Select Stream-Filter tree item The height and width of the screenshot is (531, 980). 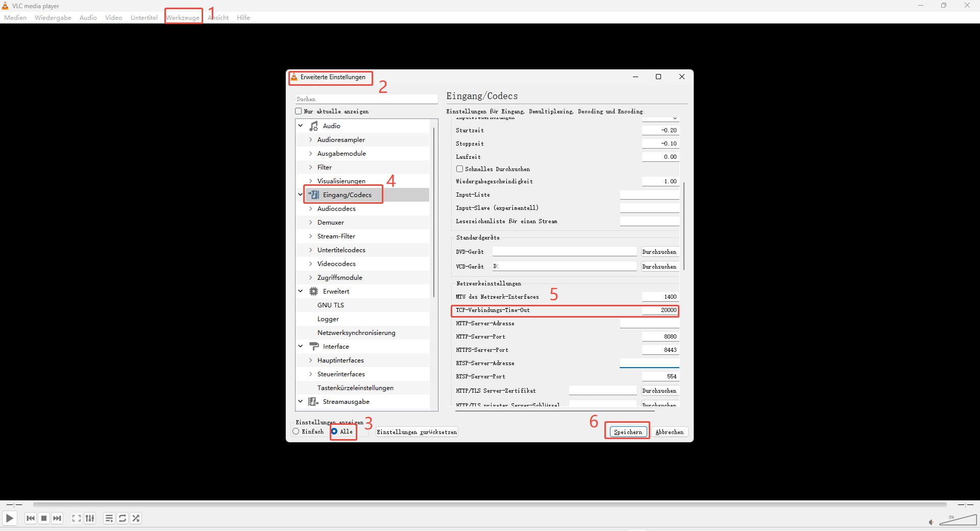pos(336,236)
